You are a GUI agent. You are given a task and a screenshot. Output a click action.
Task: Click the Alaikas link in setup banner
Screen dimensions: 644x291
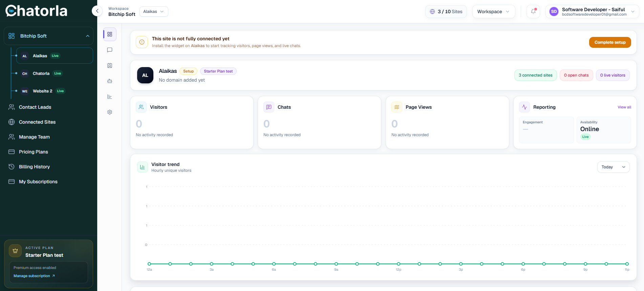coord(198,46)
